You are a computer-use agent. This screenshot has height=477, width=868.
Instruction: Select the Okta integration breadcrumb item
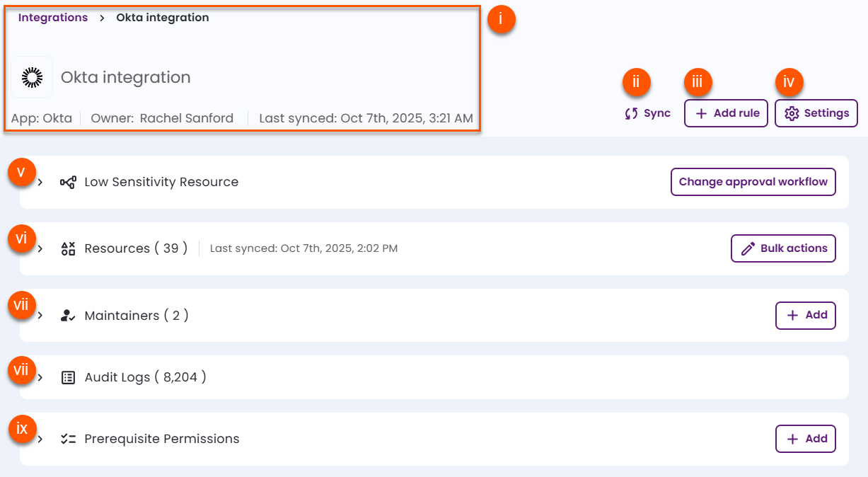click(162, 17)
